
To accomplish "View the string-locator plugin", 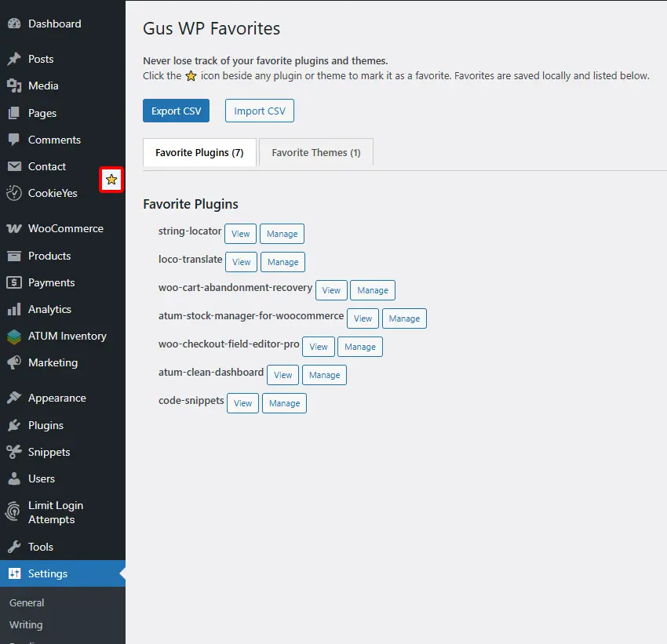I will tap(240, 234).
